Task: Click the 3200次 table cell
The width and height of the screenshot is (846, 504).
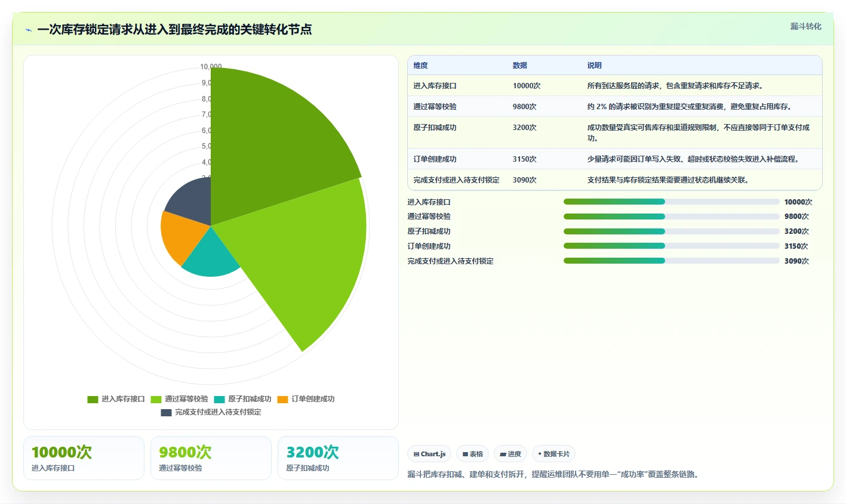Action: [525, 128]
